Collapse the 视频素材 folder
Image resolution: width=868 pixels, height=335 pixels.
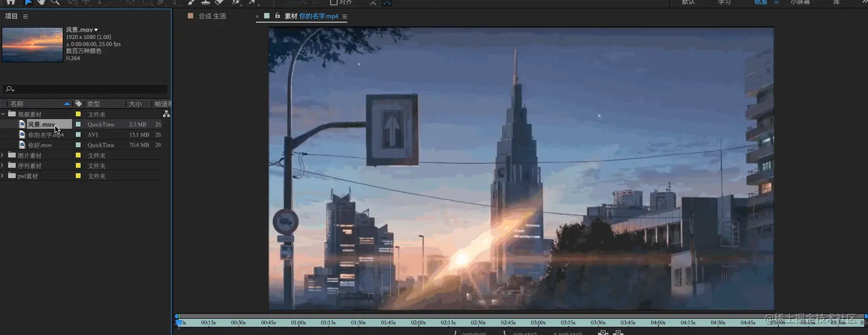coord(3,114)
